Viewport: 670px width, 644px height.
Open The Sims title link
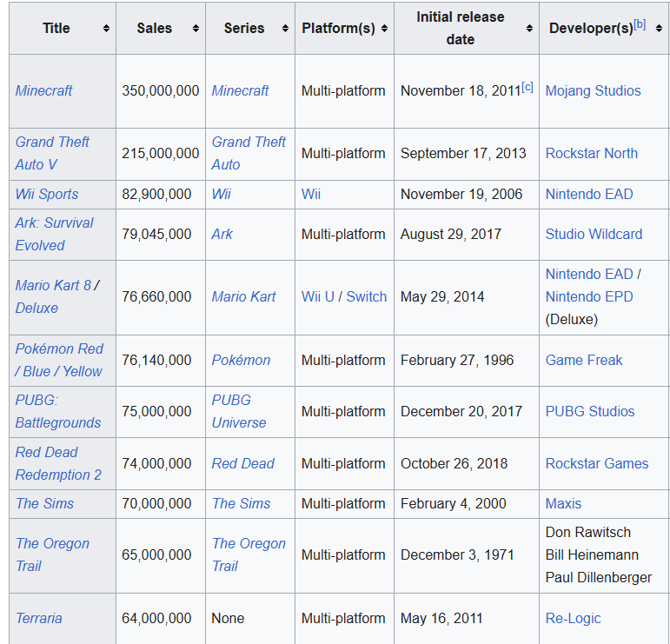coord(45,504)
